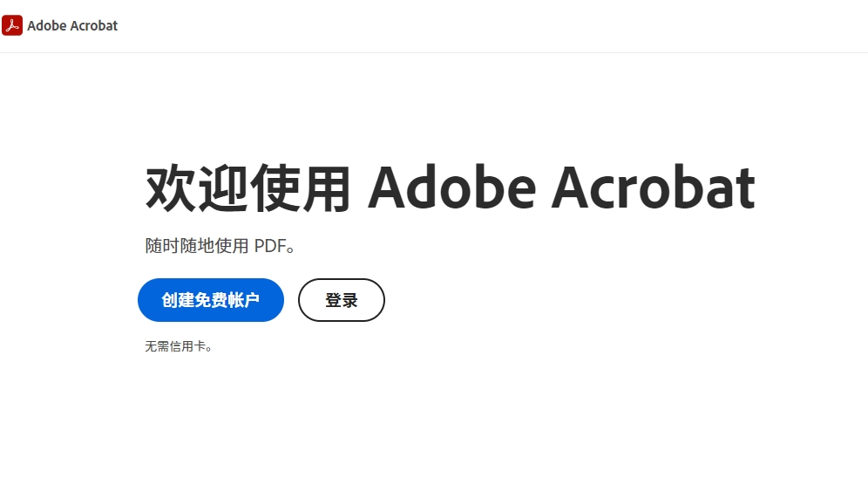Click the 创建 characters on the blue button
The height and width of the screenshot is (478, 868).
pyautogui.click(x=178, y=300)
